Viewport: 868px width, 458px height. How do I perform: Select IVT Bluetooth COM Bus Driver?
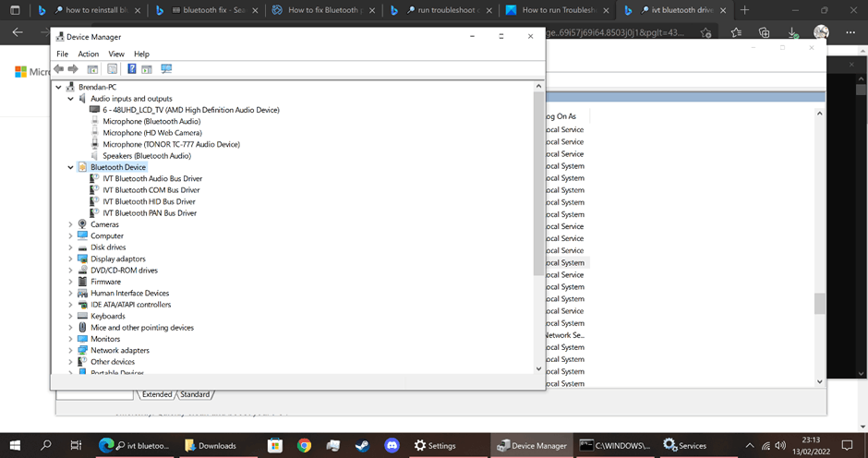coord(151,190)
